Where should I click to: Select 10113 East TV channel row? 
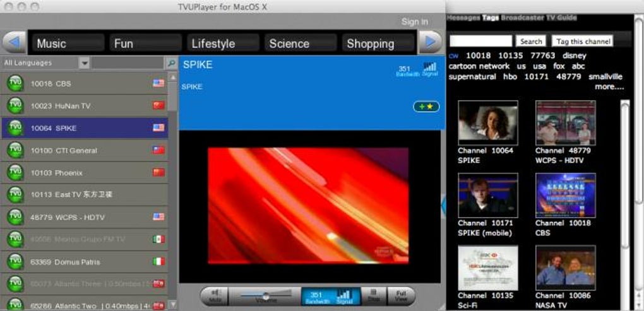click(x=84, y=194)
